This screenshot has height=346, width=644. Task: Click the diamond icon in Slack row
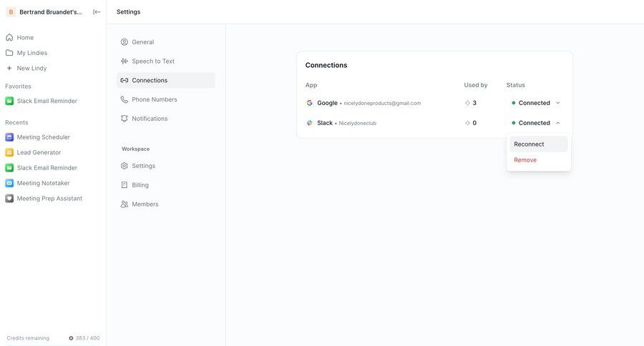[467, 123]
